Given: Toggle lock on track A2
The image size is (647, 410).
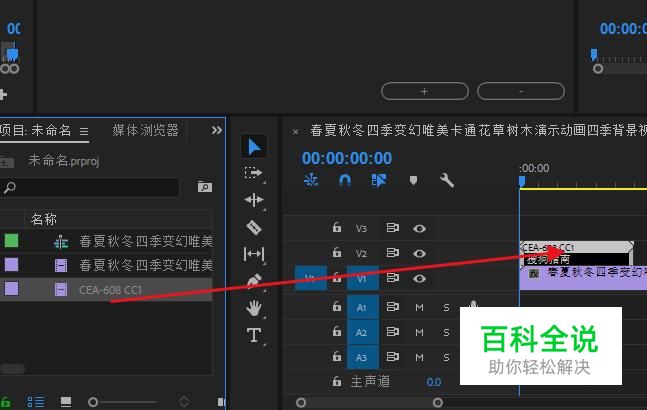Looking at the screenshot, I should coord(337,331).
